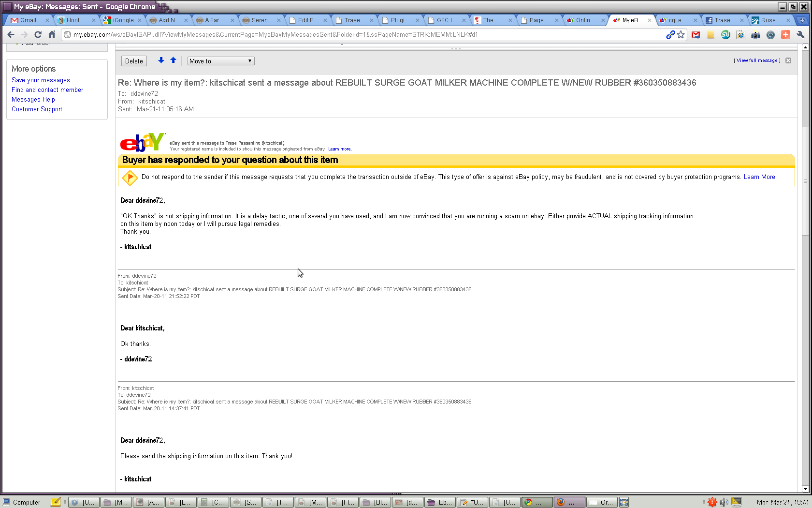Viewport: 812px width, 508px height.
Task: Click the scrollbar down arrow
Action: pyautogui.click(x=805, y=489)
